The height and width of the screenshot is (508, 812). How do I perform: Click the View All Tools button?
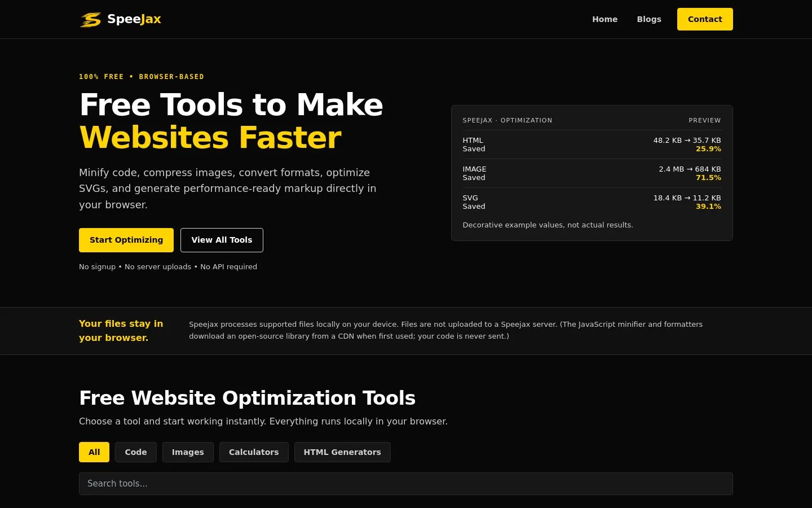pos(222,240)
